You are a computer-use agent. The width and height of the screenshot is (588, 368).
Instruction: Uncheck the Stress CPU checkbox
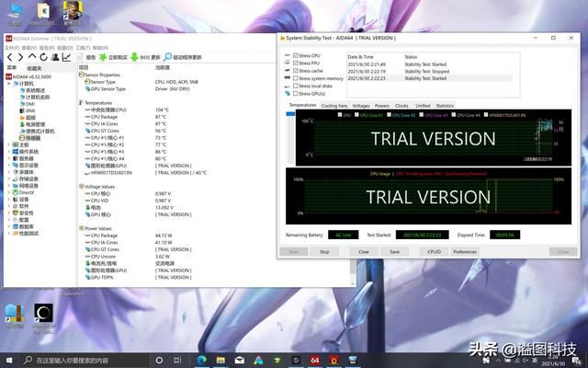(x=296, y=55)
